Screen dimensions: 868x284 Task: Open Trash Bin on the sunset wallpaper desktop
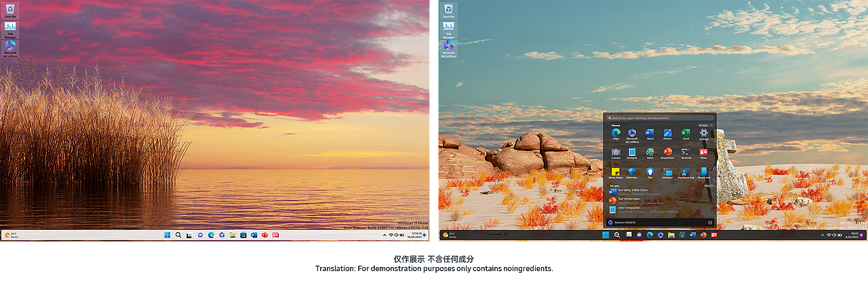coord(10,11)
